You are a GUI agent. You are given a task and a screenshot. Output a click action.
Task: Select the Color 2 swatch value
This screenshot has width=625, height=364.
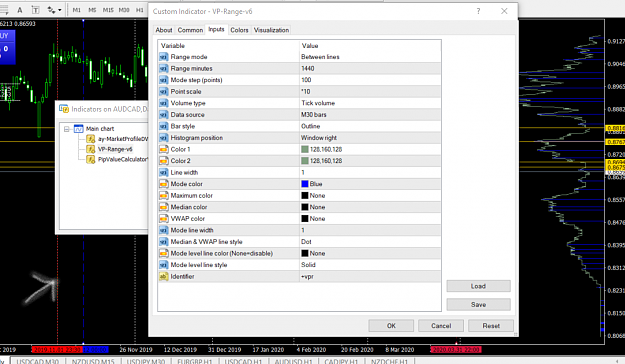click(305, 161)
